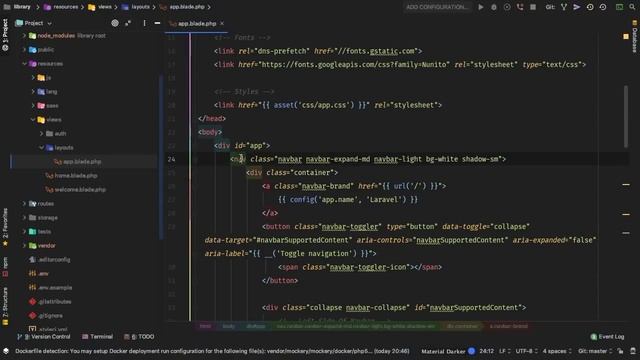Open the Database side panel
The width and height of the screenshot is (640, 360).
click(634, 37)
